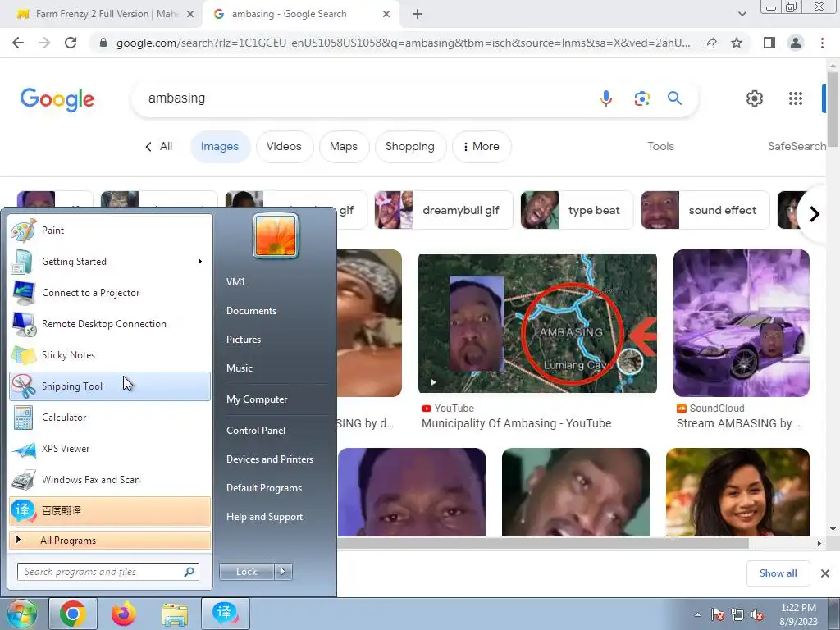This screenshot has height=630, width=840.
Task: Click the muted volume tray icon
Action: coord(757,615)
